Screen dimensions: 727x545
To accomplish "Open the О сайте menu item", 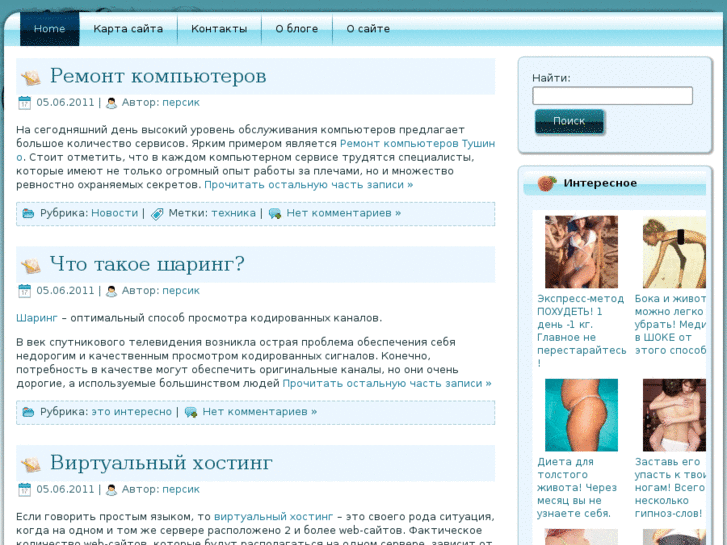I will click(368, 29).
